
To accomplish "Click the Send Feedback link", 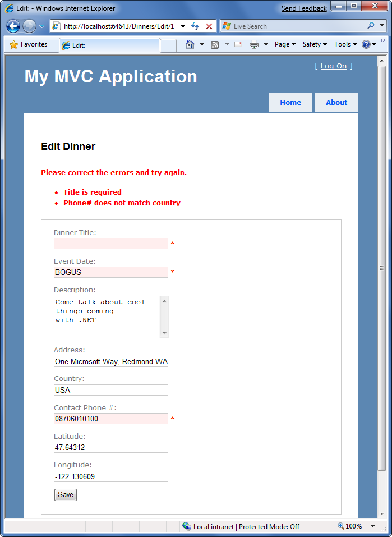I will [x=304, y=8].
